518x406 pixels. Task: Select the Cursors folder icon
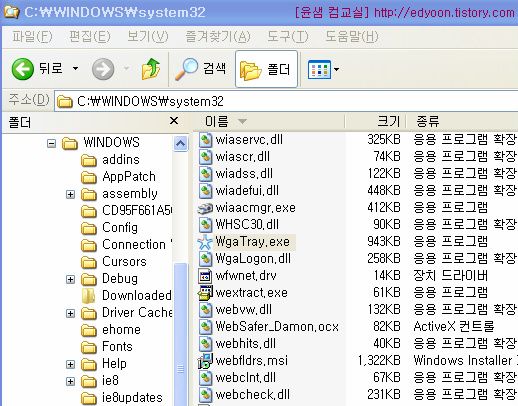coord(89,262)
